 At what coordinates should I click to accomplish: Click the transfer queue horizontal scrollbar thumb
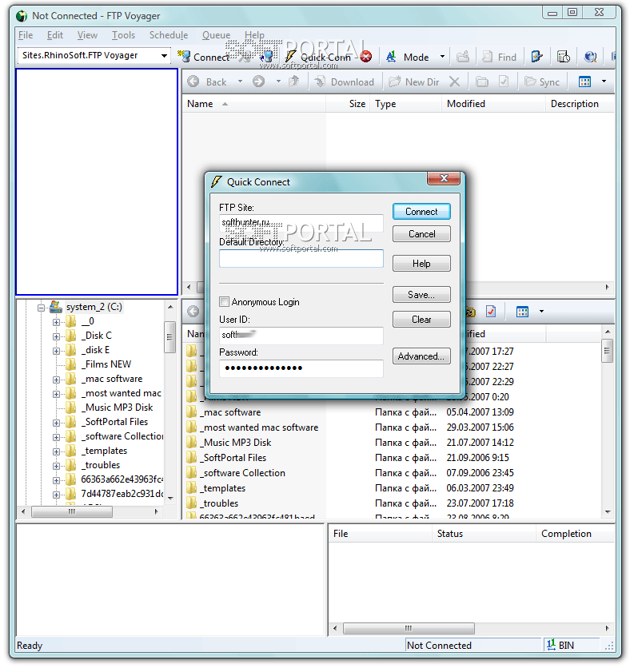pyautogui.click(x=409, y=628)
